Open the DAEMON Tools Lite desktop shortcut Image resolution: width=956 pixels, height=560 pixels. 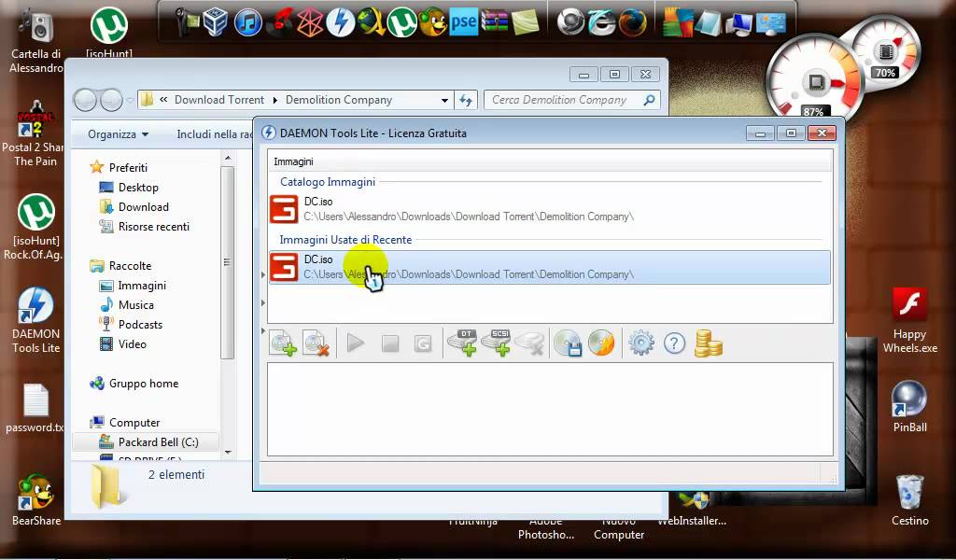(36, 320)
